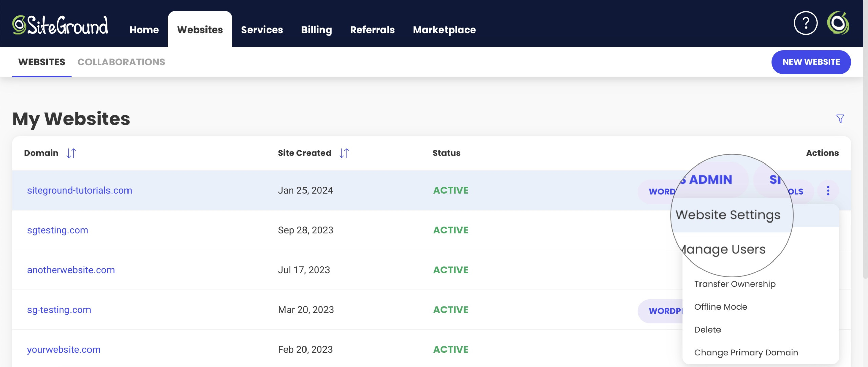Click Change Primary Domain menu option
The image size is (868, 367).
(747, 352)
